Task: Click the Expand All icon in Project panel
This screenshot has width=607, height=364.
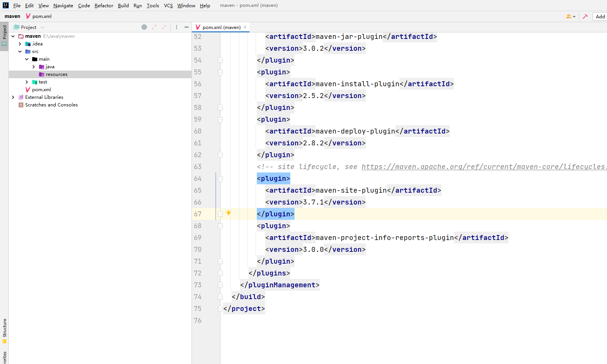Action: pos(154,27)
